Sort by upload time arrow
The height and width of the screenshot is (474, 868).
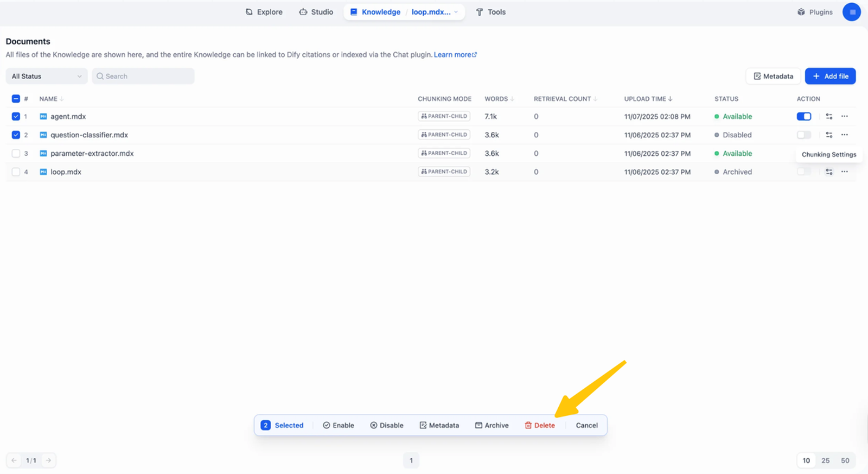point(671,99)
